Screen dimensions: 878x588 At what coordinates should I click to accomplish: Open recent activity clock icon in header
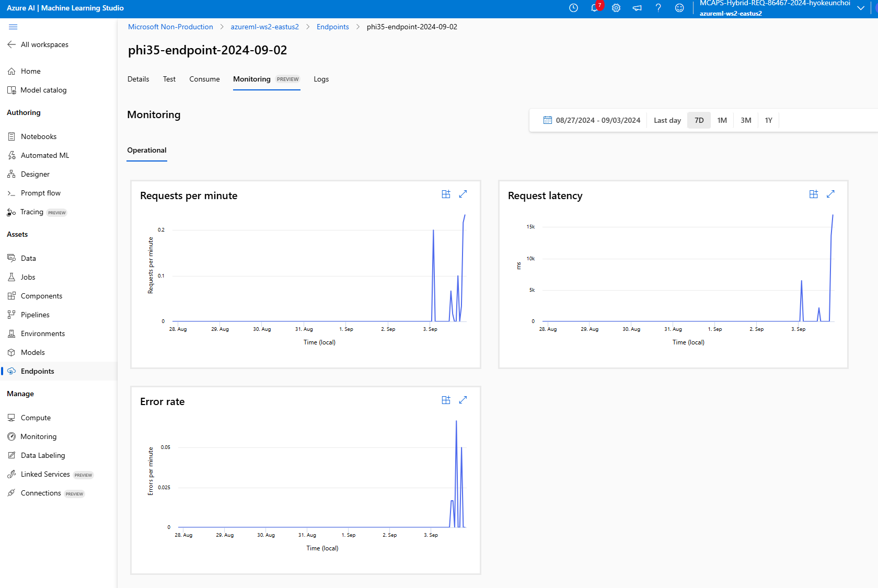[x=573, y=8]
